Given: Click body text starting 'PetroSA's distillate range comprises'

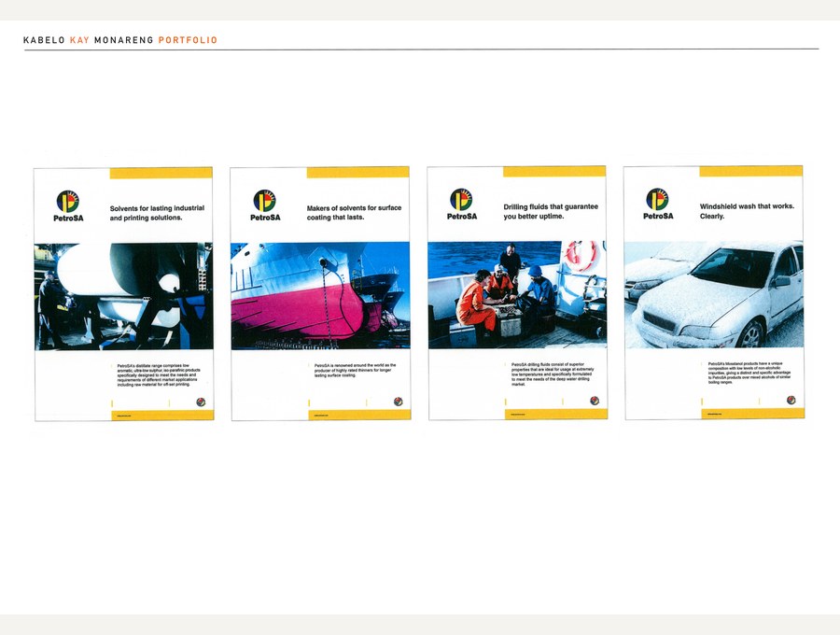Looking at the screenshot, I should pyautogui.click(x=159, y=375).
